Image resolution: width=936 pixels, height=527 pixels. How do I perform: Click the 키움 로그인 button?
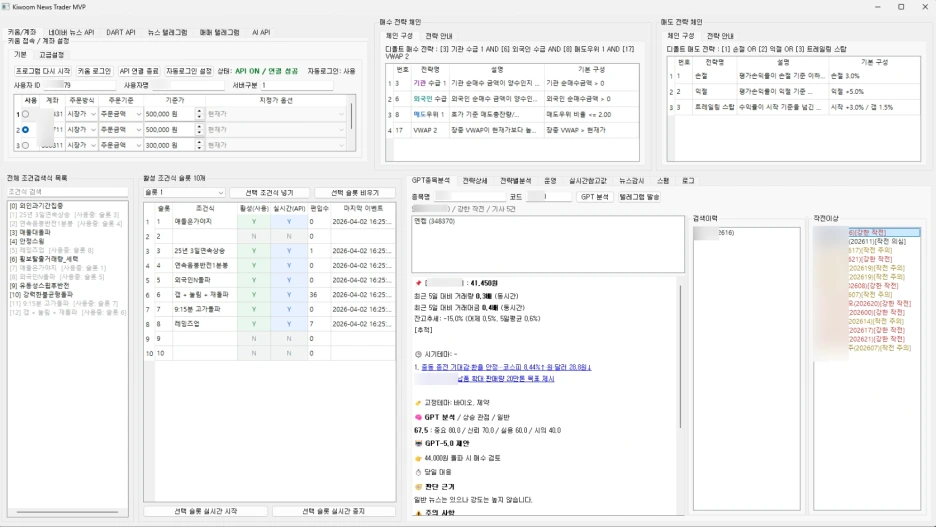[x=94, y=71]
